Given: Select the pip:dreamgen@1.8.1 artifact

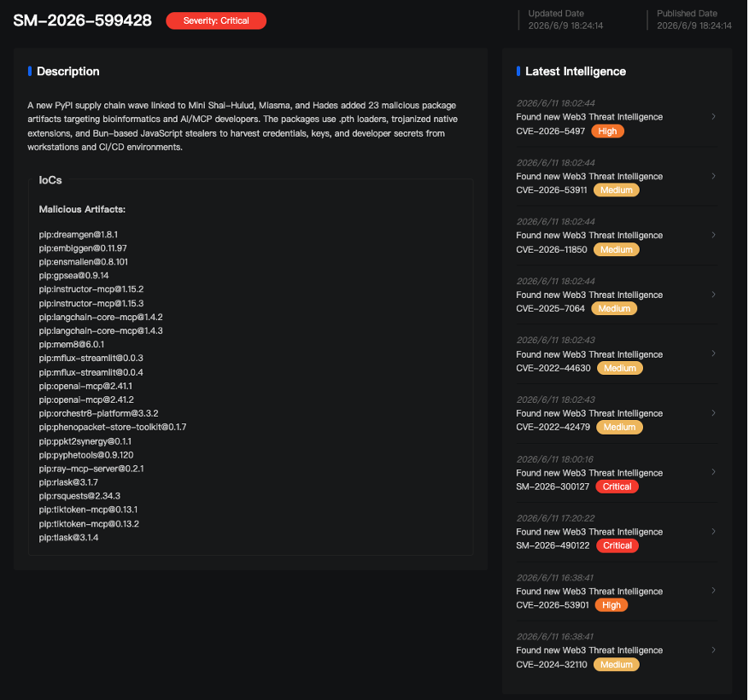Looking at the screenshot, I should point(79,235).
